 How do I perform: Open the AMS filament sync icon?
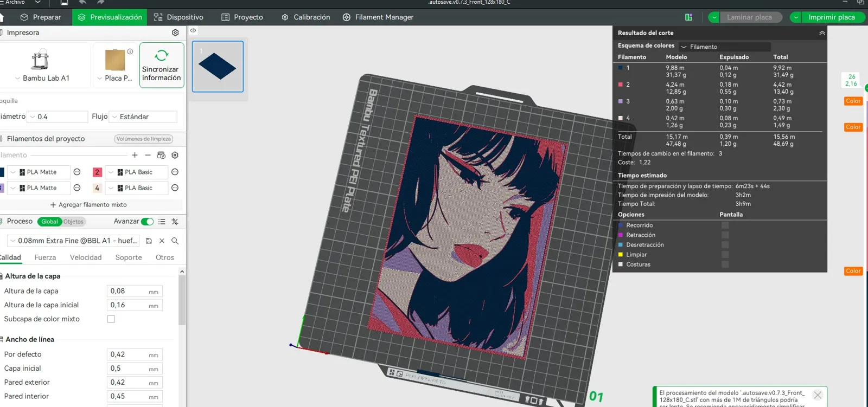(161, 155)
